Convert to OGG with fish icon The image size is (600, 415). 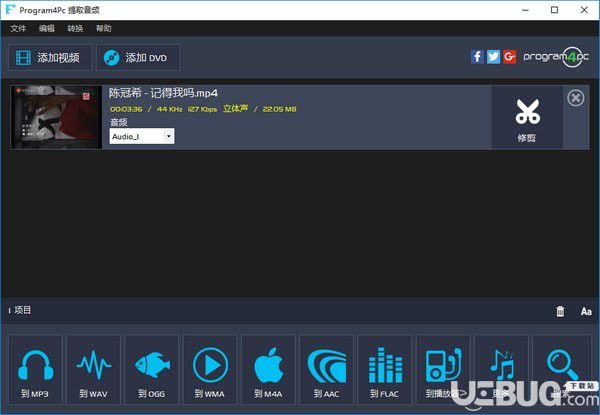click(152, 370)
